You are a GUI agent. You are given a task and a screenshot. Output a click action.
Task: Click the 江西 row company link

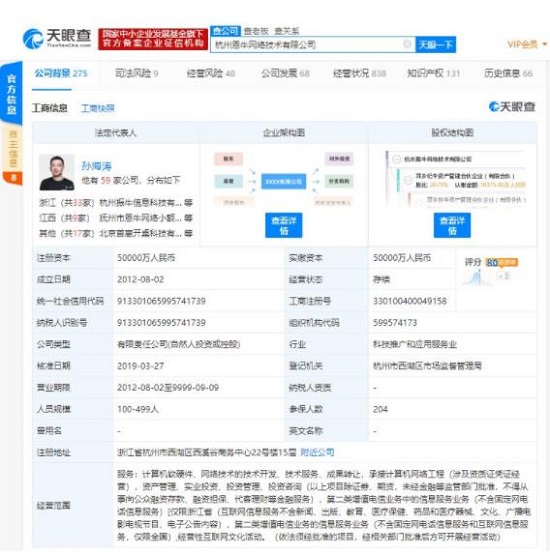point(140,218)
